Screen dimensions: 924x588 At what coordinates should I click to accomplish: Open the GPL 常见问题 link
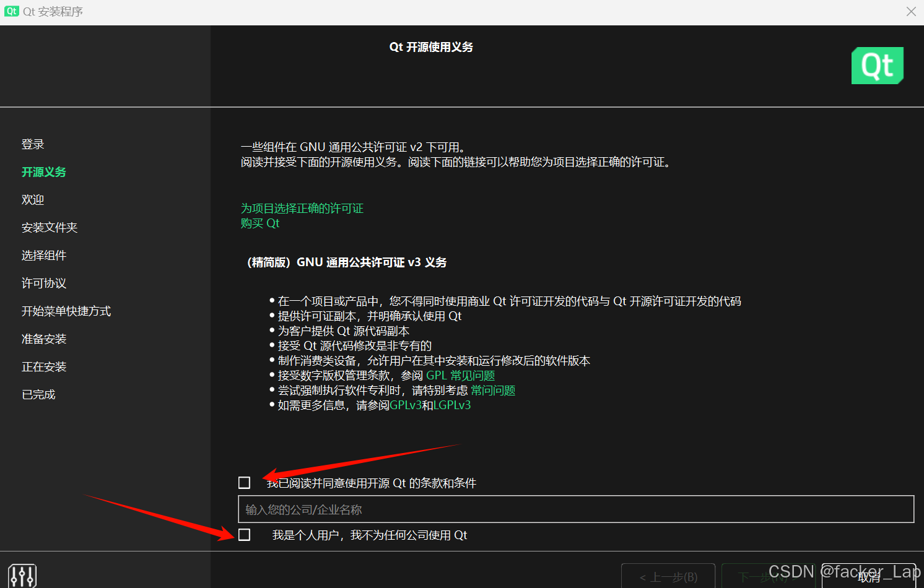pyautogui.click(x=461, y=376)
